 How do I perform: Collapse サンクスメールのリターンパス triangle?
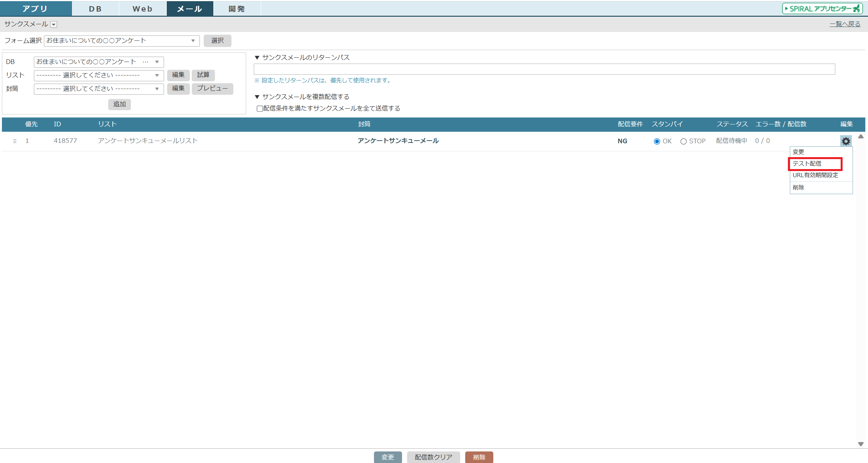[257, 58]
